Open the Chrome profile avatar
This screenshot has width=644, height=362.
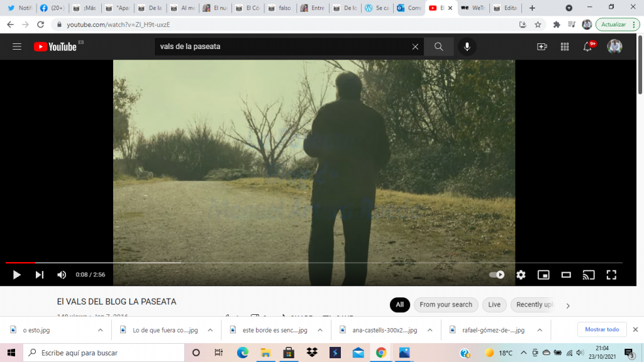[x=587, y=25]
